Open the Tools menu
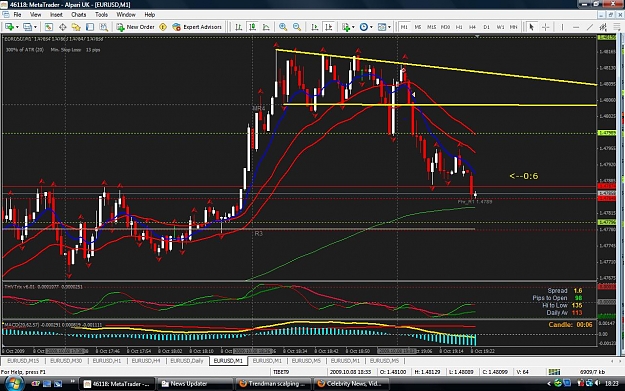Viewport: 625px width, 391px height. click(101, 15)
